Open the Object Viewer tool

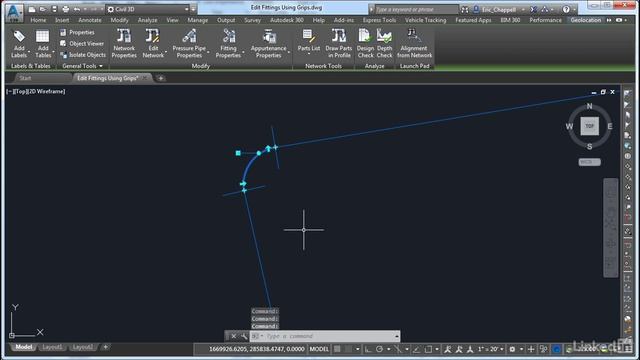point(82,43)
